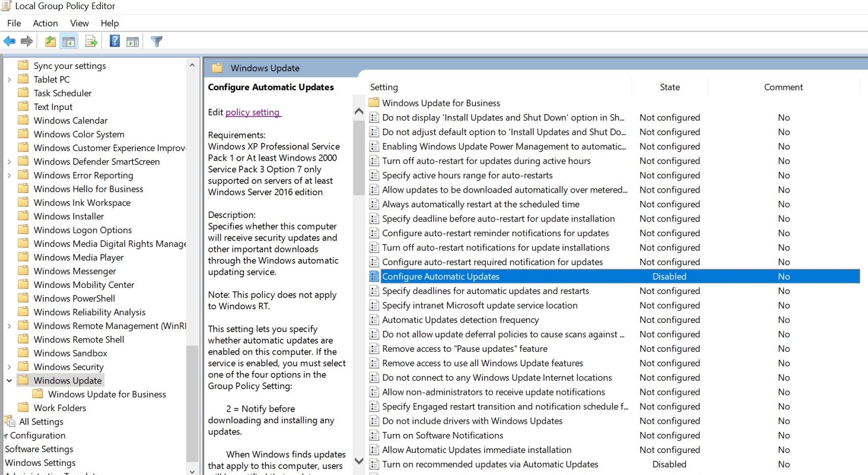Select Work Folders in the tree
The width and height of the screenshot is (868, 475).
pos(60,408)
